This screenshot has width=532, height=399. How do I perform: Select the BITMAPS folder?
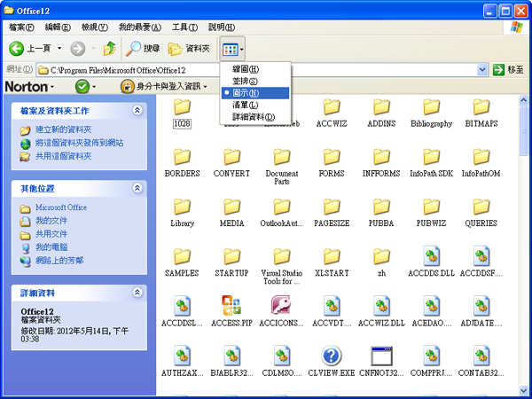pos(481,113)
